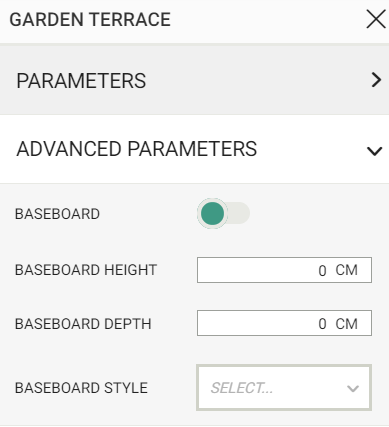The image size is (389, 427).
Task: Select the 0 value in Baseboard Depth
Action: (322, 324)
